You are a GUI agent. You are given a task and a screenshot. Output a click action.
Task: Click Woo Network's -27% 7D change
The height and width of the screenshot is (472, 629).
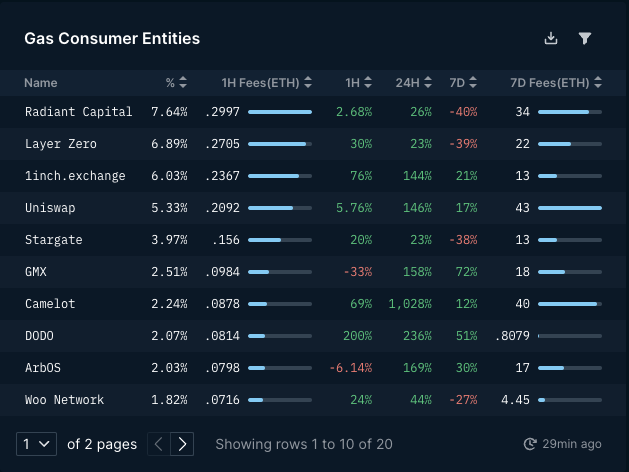tap(463, 400)
